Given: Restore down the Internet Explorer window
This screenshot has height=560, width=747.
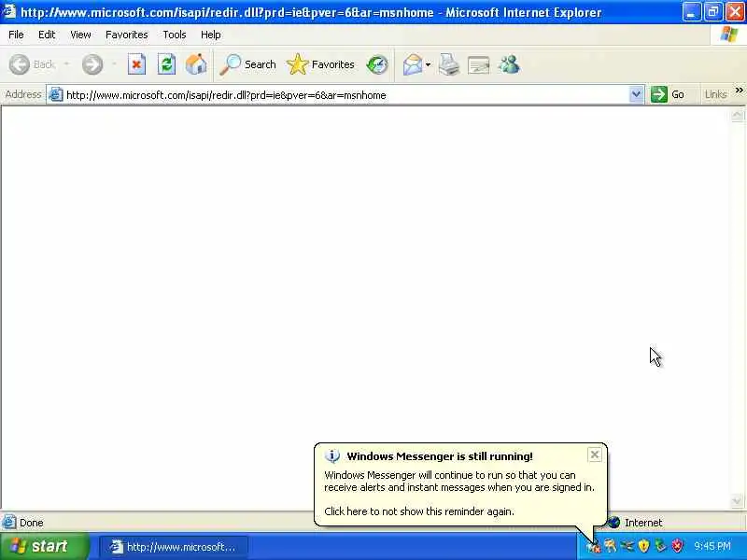Looking at the screenshot, I should 712,12.
